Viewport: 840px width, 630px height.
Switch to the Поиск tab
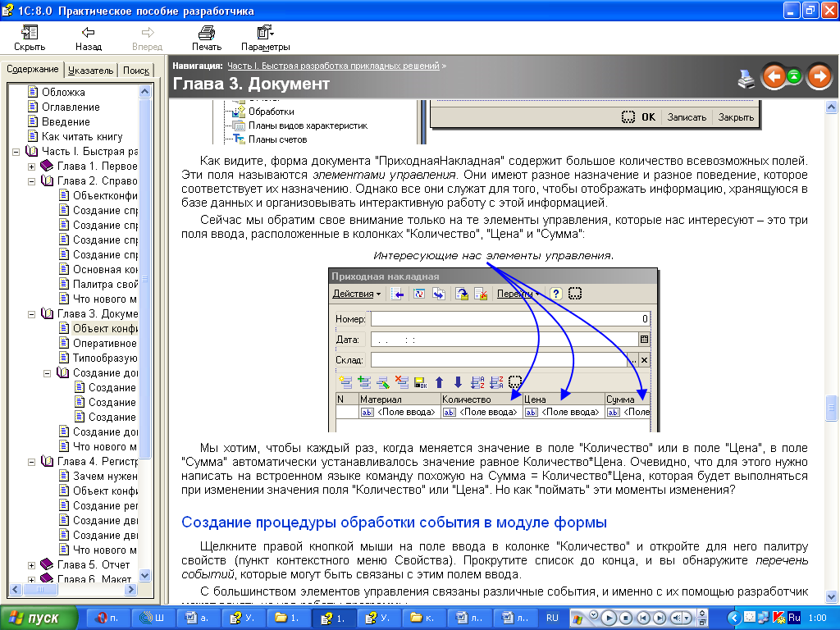click(x=136, y=71)
